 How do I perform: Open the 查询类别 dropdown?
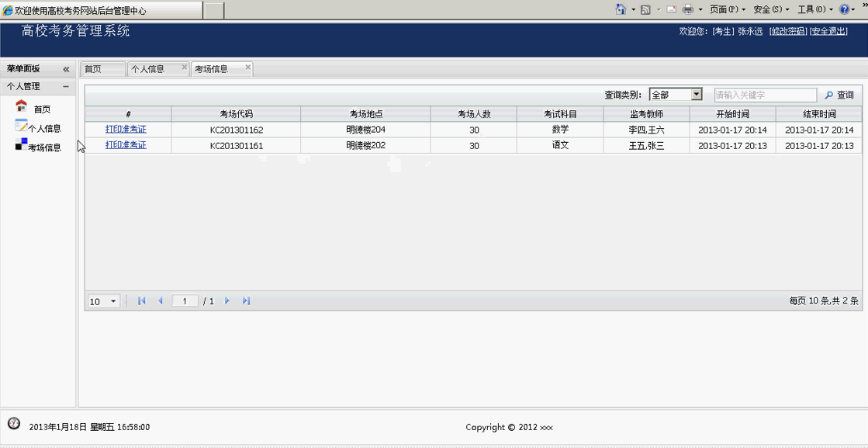(676, 95)
